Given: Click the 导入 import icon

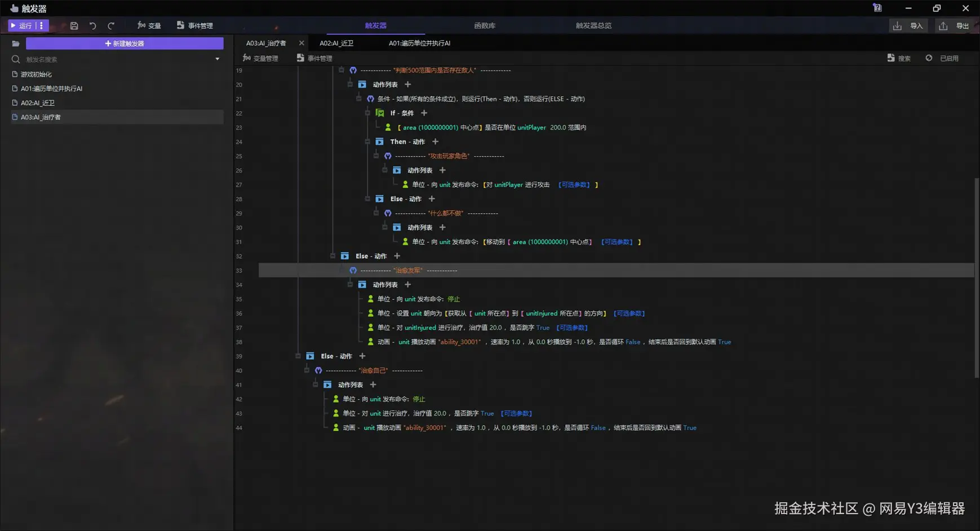Looking at the screenshot, I should [897, 26].
